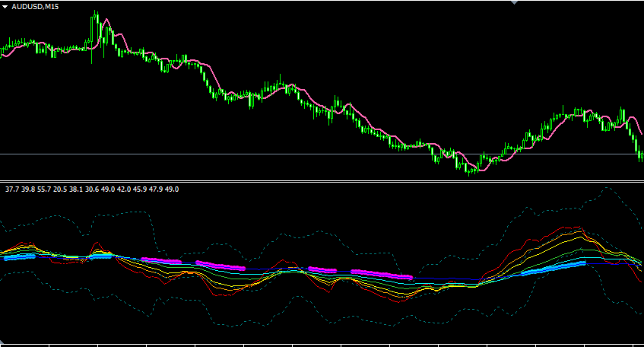Click the light-blue thick segment at far left

[x=18, y=257]
